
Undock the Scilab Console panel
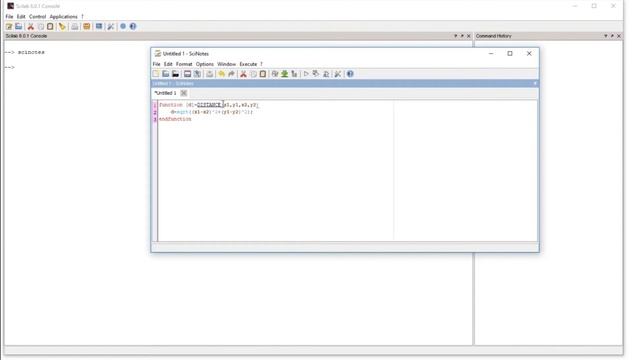pyautogui.click(x=462, y=36)
